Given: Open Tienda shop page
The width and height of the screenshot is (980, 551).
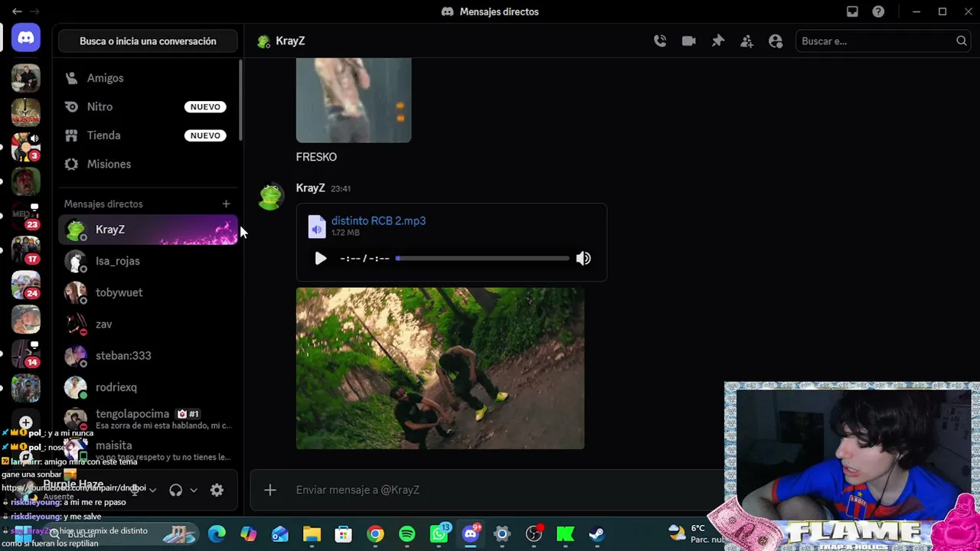Looking at the screenshot, I should tap(149, 135).
